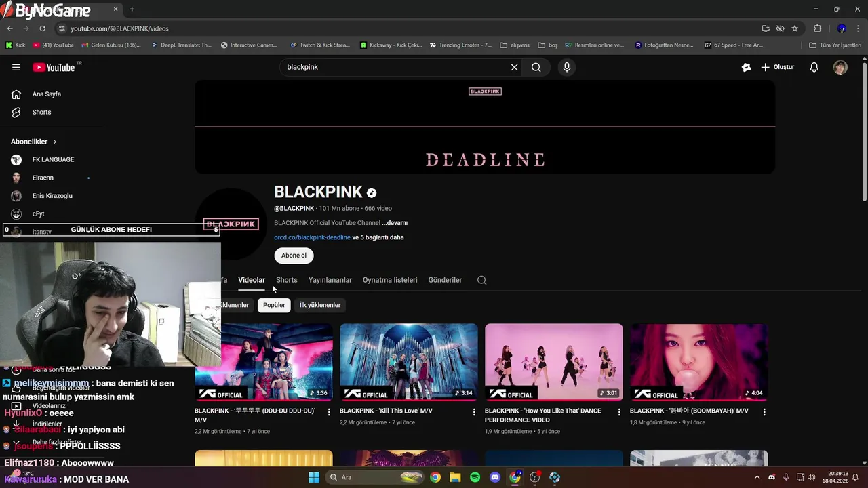Image resolution: width=868 pixels, height=488 pixels.
Task: Open Enis Kirazoglu subscription channel
Action: click(x=52, y=195)
